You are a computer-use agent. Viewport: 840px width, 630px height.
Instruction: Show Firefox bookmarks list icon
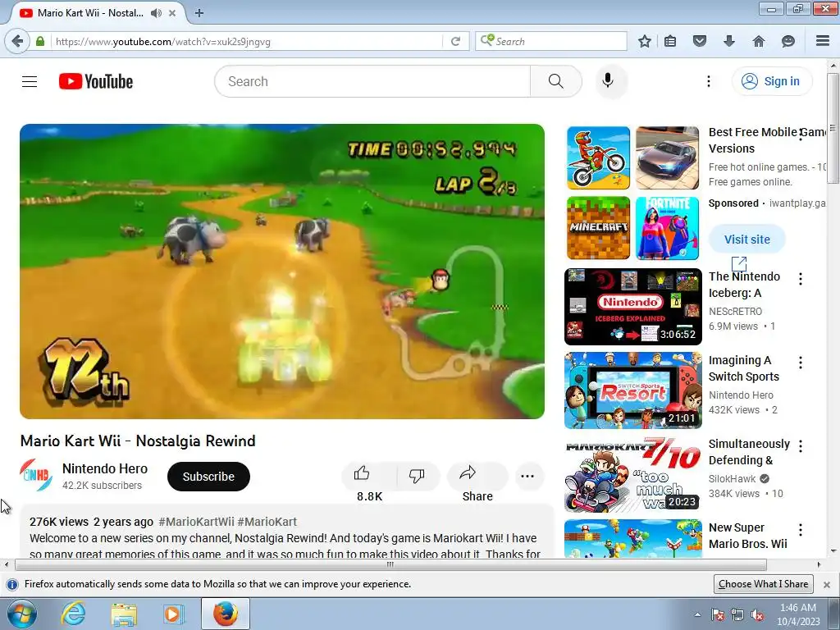(670, 41)
